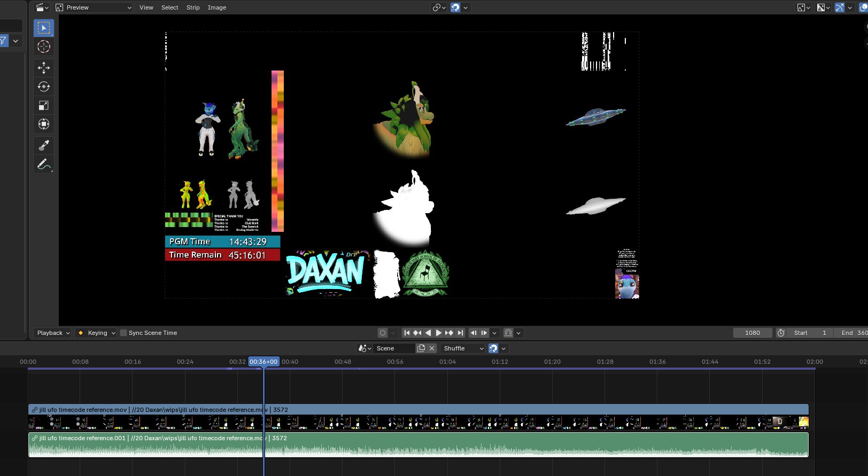Click the flying saucer image in preview
The width and height of the screenshot is (868, 476).
pyautogui.click(x=596, y=116)
